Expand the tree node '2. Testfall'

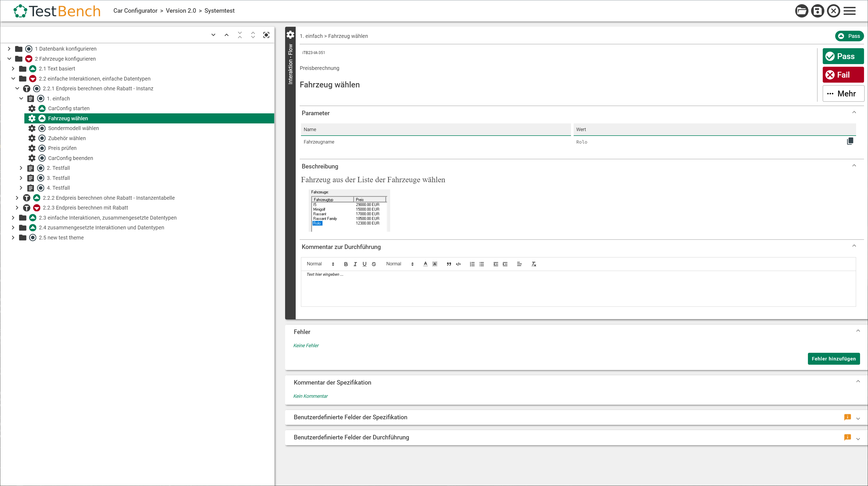[21, 168]
